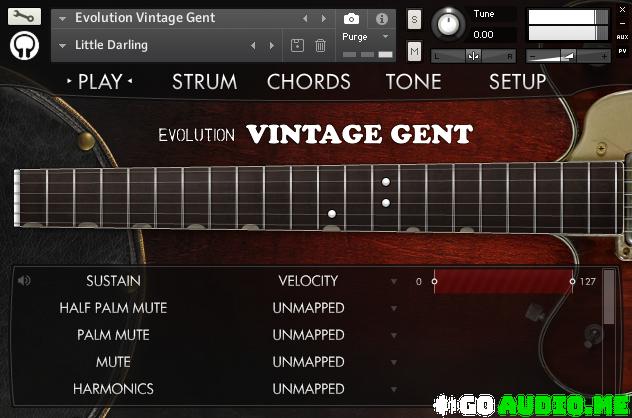Save the snapshot with the disk icon
This screenshot has height=418, width=632.
pos(297,45)
